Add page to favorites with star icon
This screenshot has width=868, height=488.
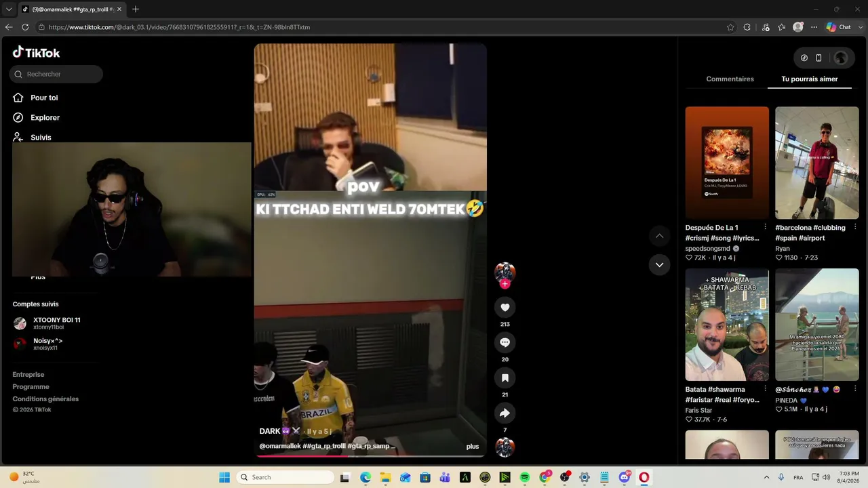[x=730, y=27]
